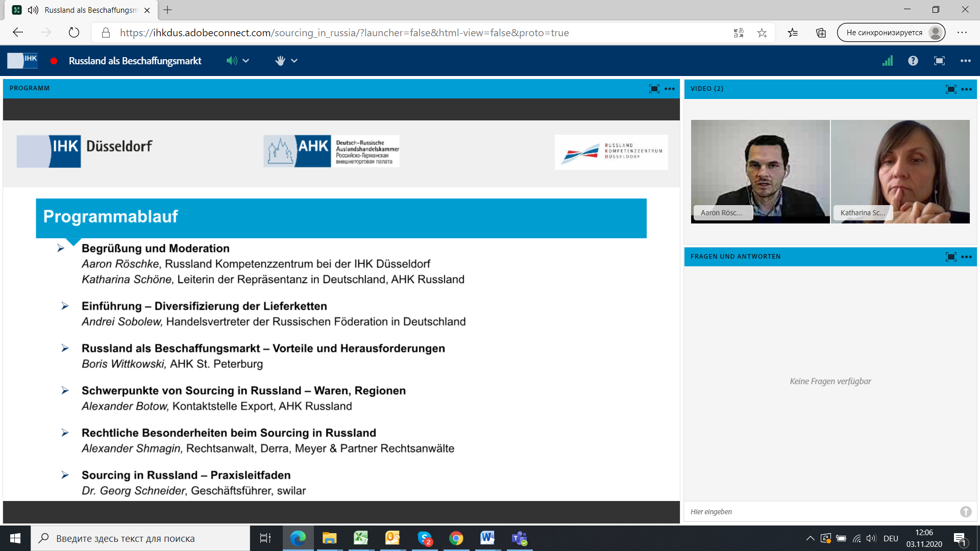Image resolution: width=980 pixels, height=551 pixels.
Task: Open the Favorites list icon
Action: point(793,33)
